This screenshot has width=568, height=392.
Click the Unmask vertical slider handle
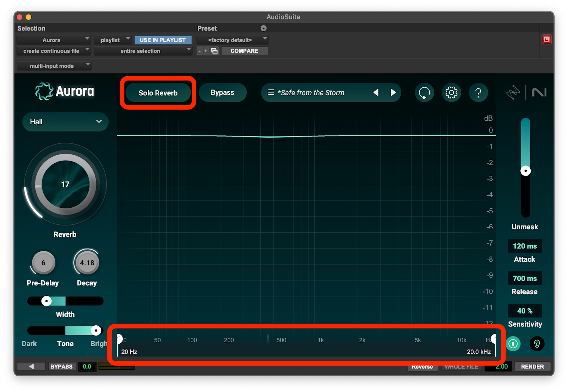[x=525, y=171]
